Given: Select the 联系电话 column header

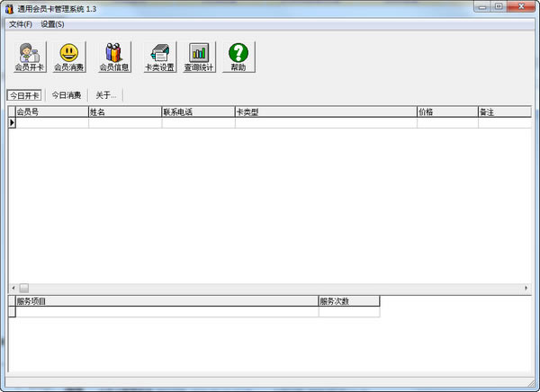Looking at the screenshot, I should [198, 111].
